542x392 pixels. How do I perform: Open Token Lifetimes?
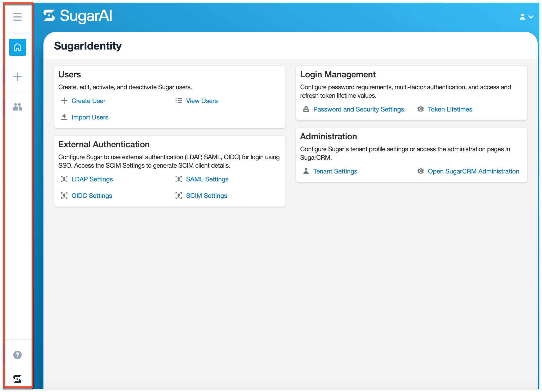coord(450,109)
